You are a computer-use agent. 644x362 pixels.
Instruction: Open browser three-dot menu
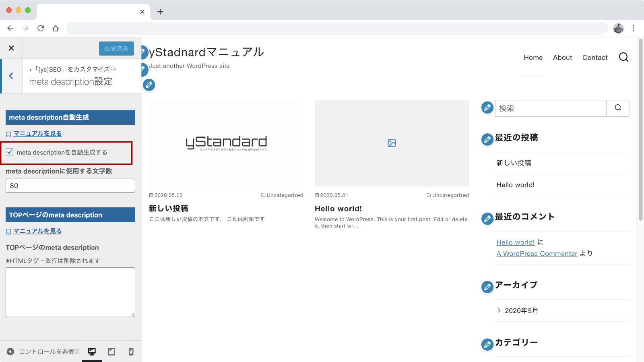[x=634, y=28]
